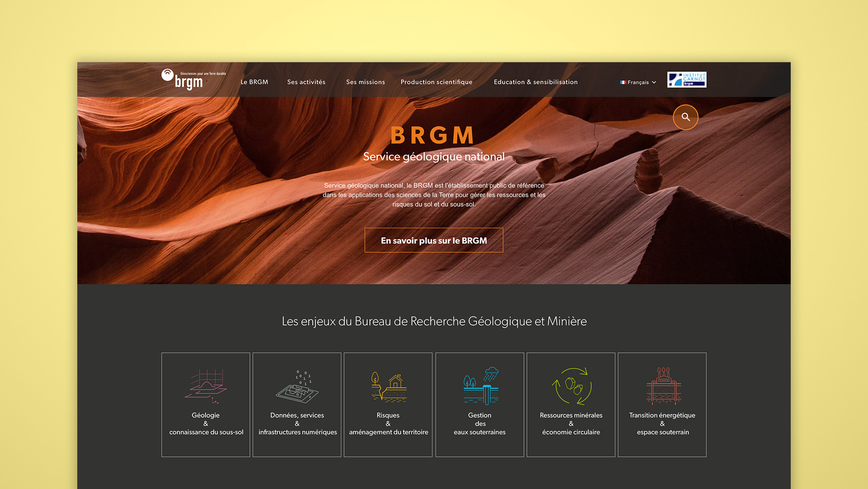Click the binary data map icon
The width and height of the screenshot is (868, 489).
pyautogui.click(x=297, y=386)
